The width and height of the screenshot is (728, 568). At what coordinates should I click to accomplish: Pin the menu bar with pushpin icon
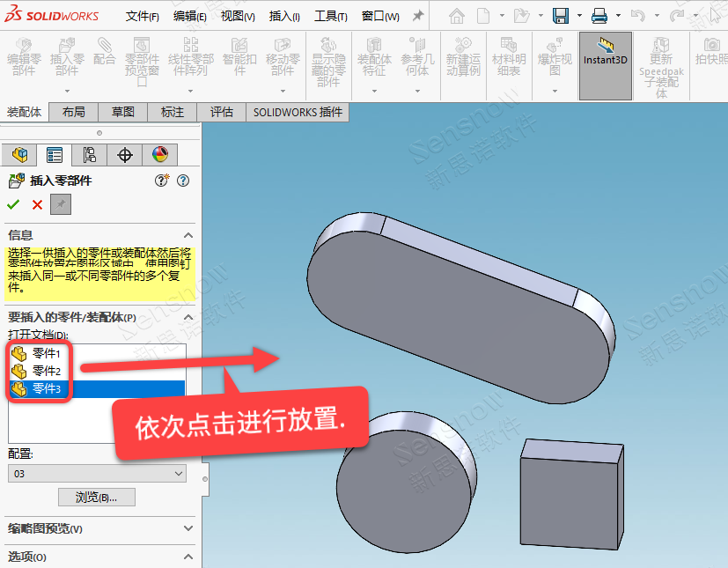pos(418,16)
